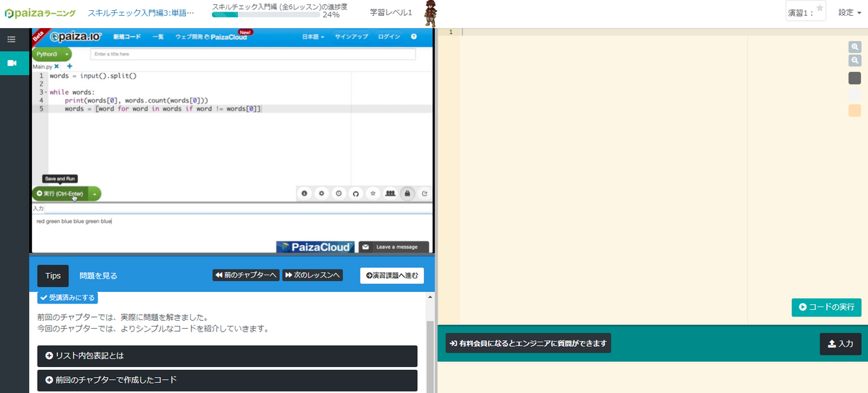Collapse the while loop at line 3
The height and width of the screenshot is (393, 868).
(46, 92)
